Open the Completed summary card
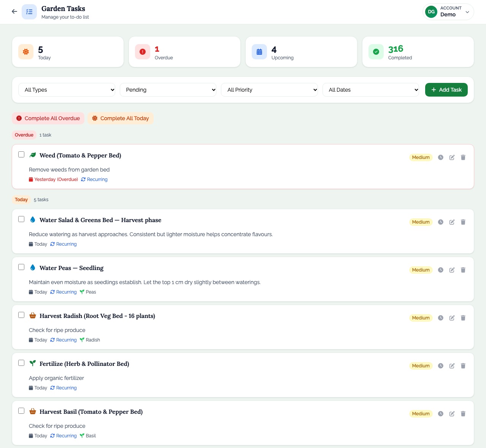 click(x=418, y=52)
